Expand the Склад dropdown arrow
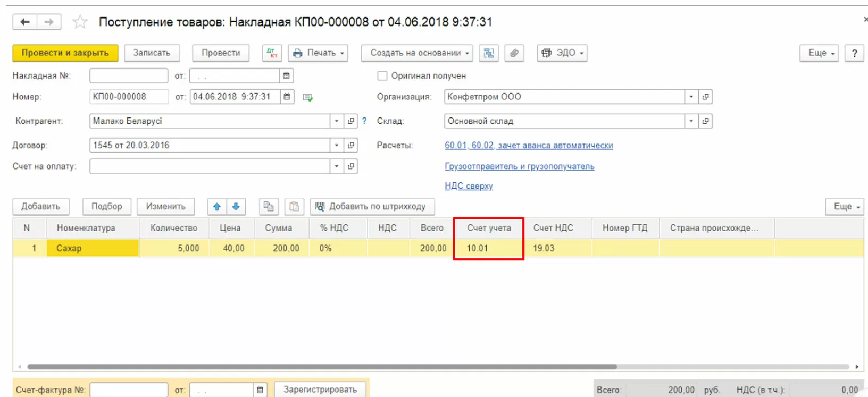 tap(691, 121)
